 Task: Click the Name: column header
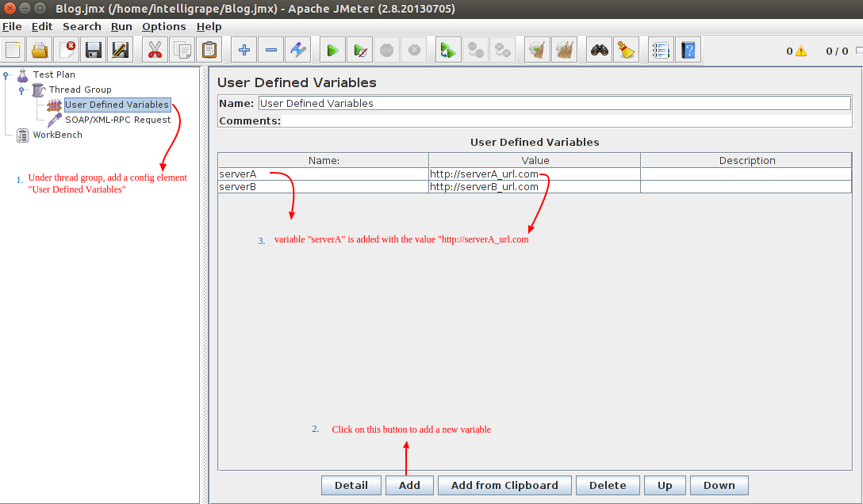click(324, 161)
